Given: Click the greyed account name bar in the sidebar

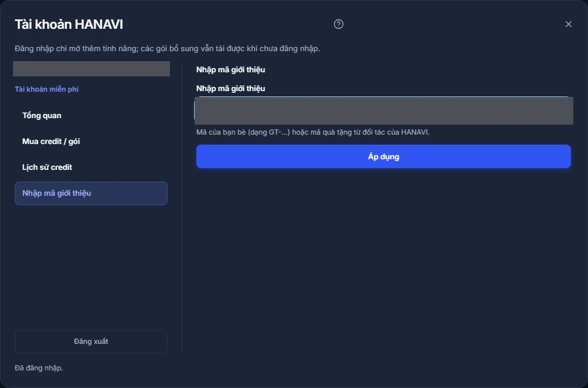Looking at the screenshot, I should (x=91, y=69).
